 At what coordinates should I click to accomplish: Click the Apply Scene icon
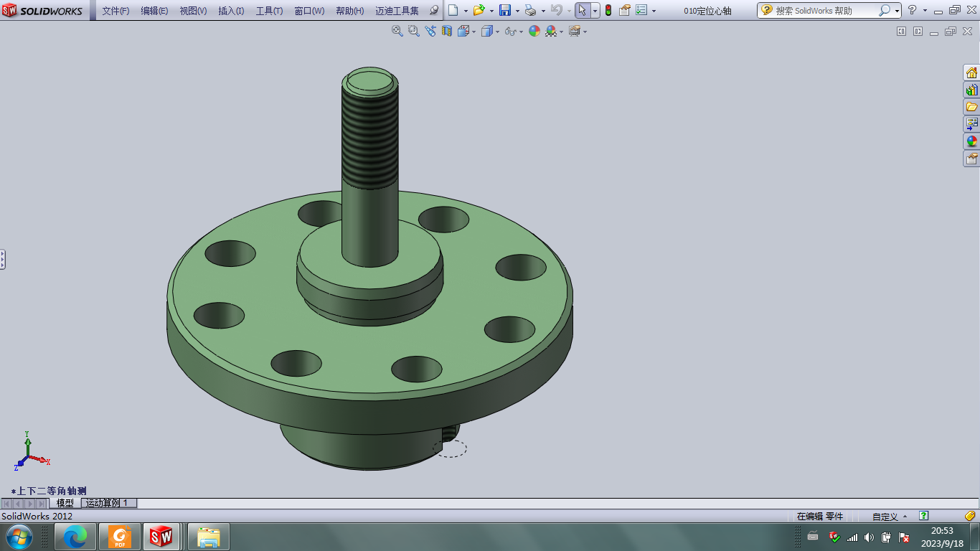tap(551, 31)
